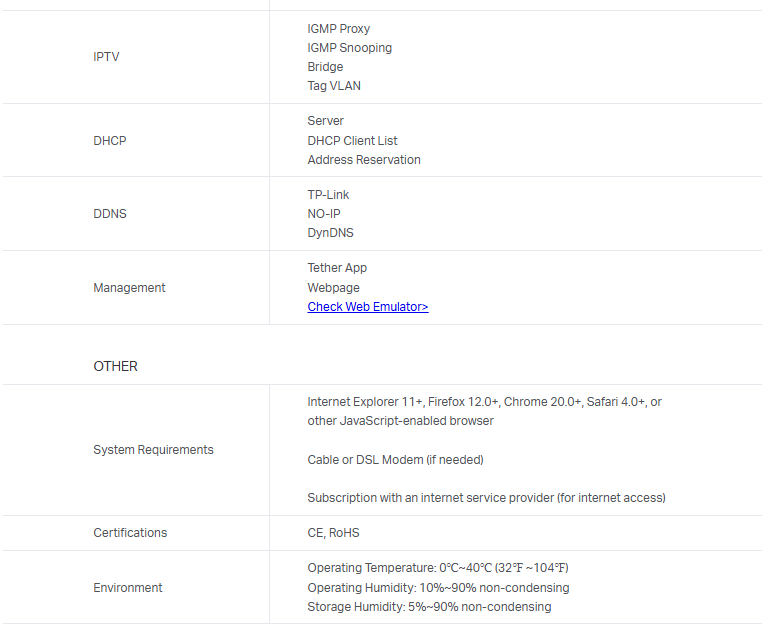This screenshot has width=762, height=636.
Task: Click the Environment row label
Action: (x=128, y=588)
